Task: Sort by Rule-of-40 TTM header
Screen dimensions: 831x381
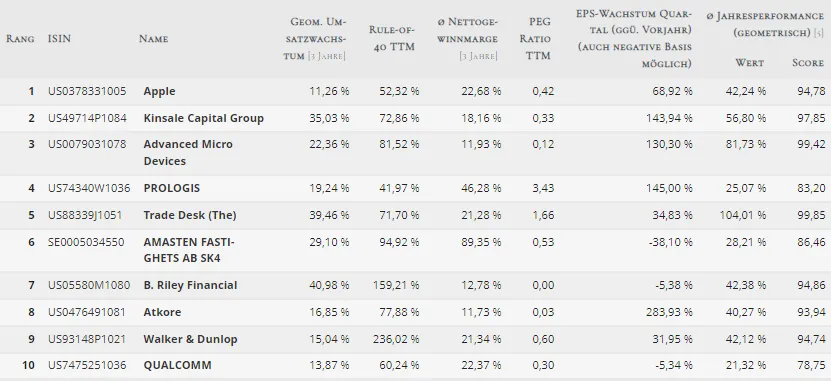Action: [x=392, y=38]
